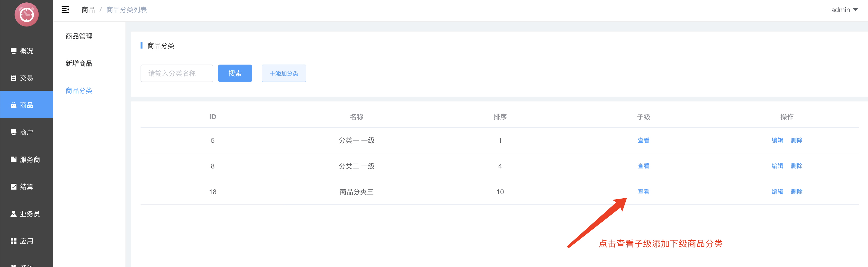Click the clipboard icon beside 交易

point(14,78)
